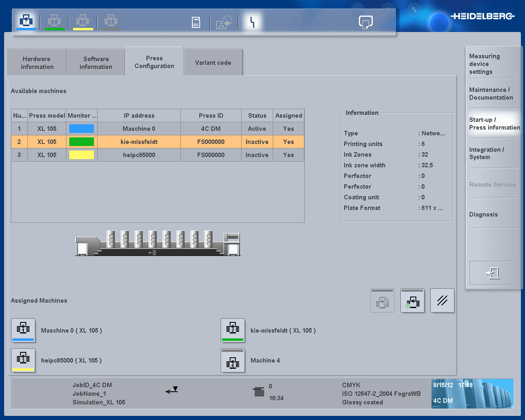Open the Hardware information tab
Screen dimensions: 525x420
(x=37, y=62)
